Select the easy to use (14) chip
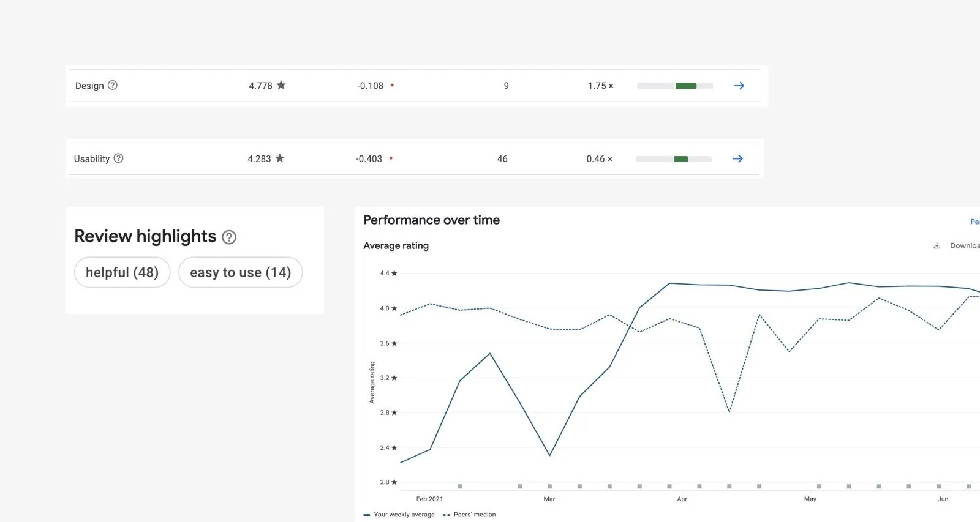The image size is (980, 522). [x=240, y=272]
